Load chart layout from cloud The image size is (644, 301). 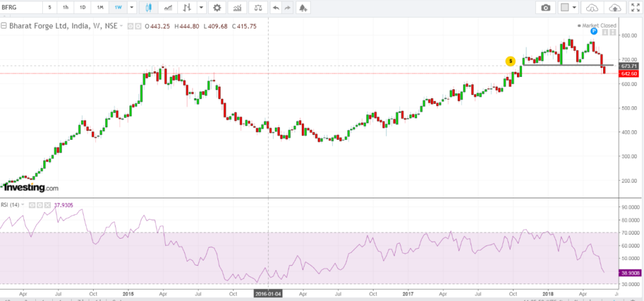(x=592, y=8)
